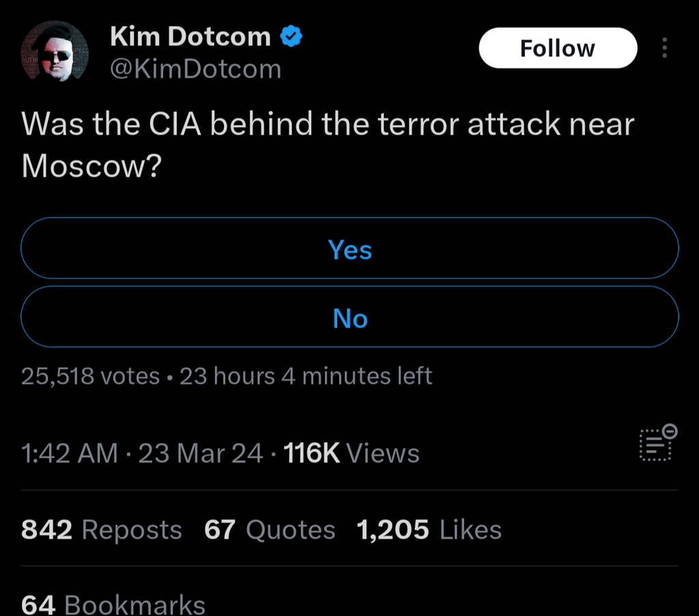Click the Kim Dotcom display name
The width and height of the screenshot is (699, 616).
coord(190,37)
